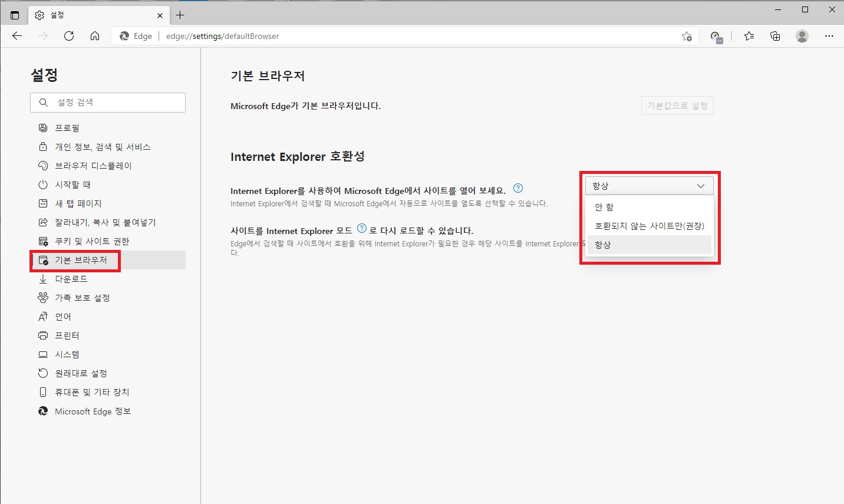Screen dimensions: 844x504
Task: Open the 프린터 settings section
Action: click(x=108, y=335)
